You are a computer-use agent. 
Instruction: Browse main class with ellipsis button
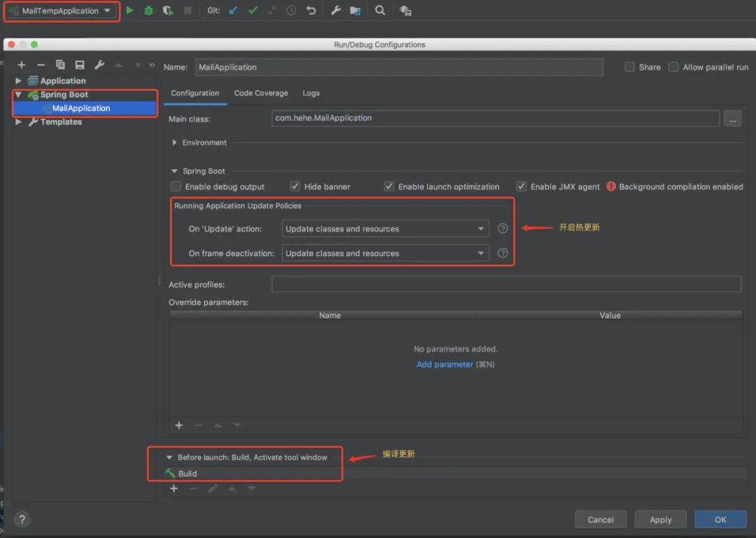coord(733,119)
